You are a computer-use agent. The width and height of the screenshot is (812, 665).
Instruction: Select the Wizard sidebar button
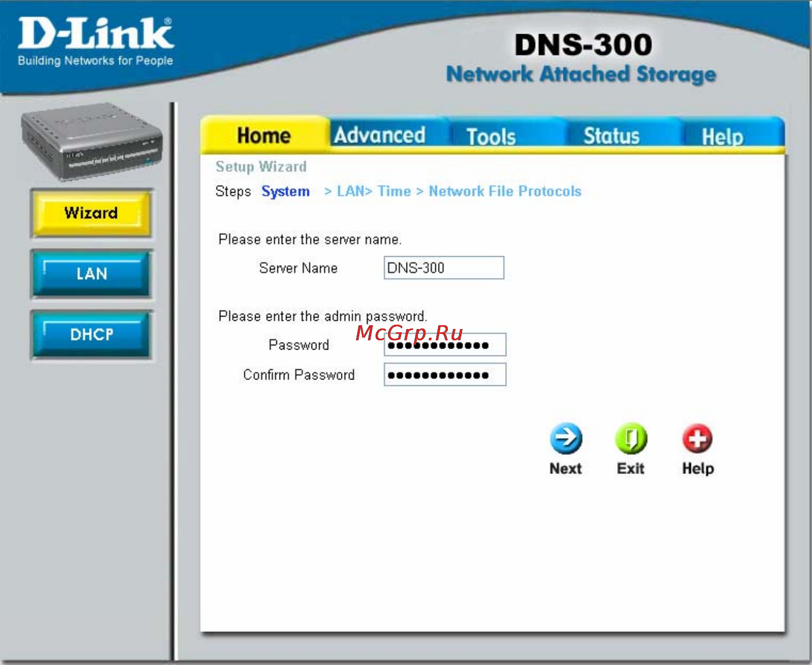click(91, 213)
